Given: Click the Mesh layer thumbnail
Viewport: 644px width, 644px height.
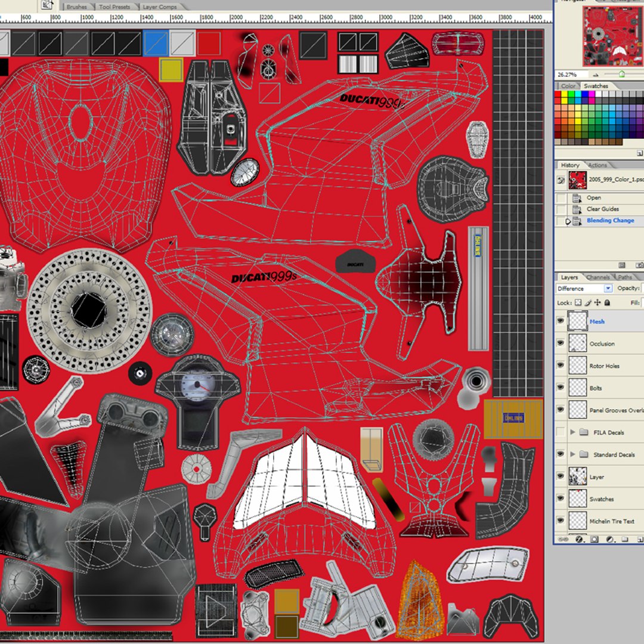Looking at the screenshot, I should [577, 321].
